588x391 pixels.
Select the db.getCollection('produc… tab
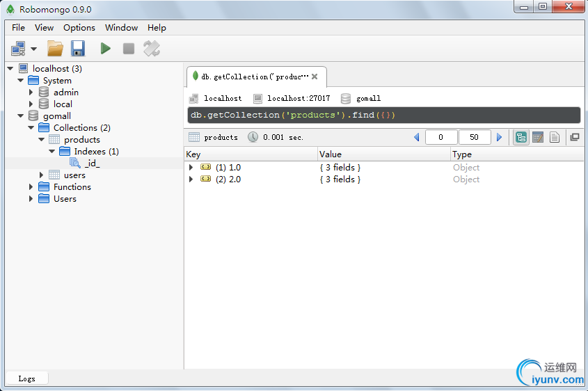click(x=257, y=77)
